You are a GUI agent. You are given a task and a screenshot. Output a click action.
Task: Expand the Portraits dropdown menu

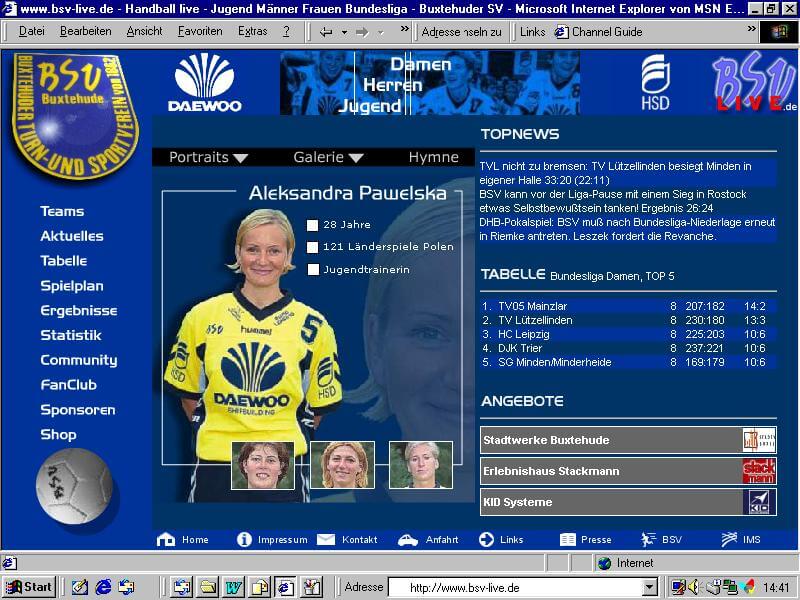click(x=208, y=157)
